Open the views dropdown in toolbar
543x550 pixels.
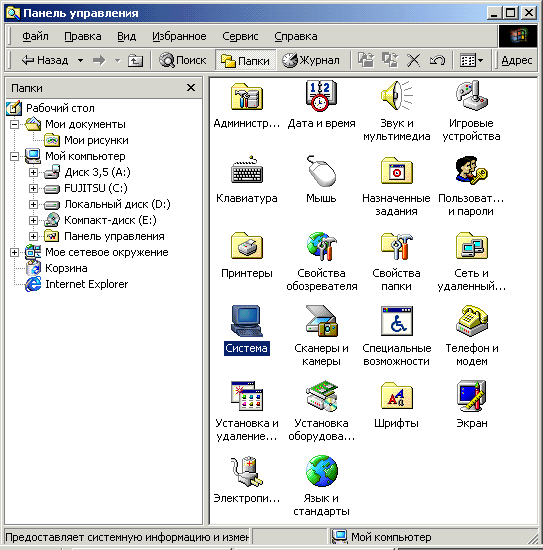[x=472, y=61]
